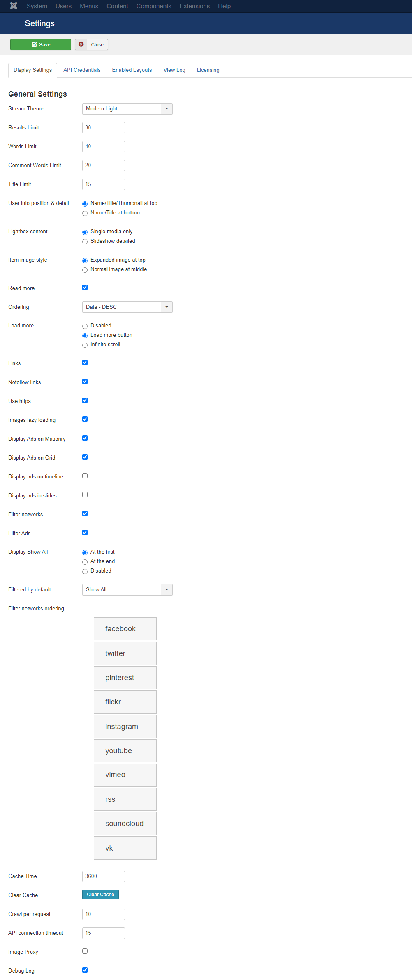Click the Cache Time input field
412x980 pixels.
[104, 876]
